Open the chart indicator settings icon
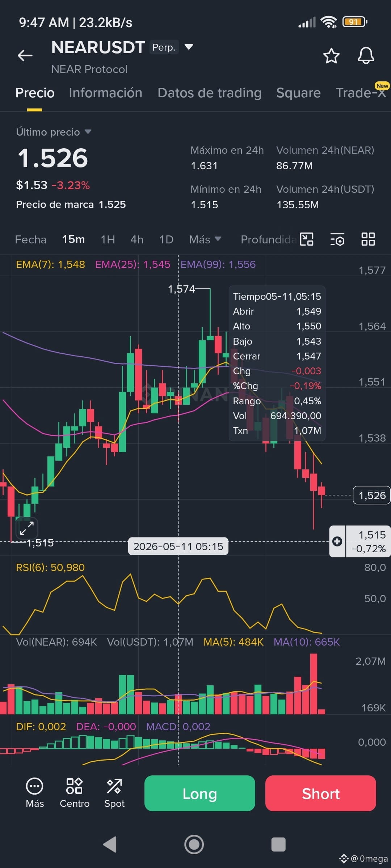The image size is (391, 868). point(337,239)
